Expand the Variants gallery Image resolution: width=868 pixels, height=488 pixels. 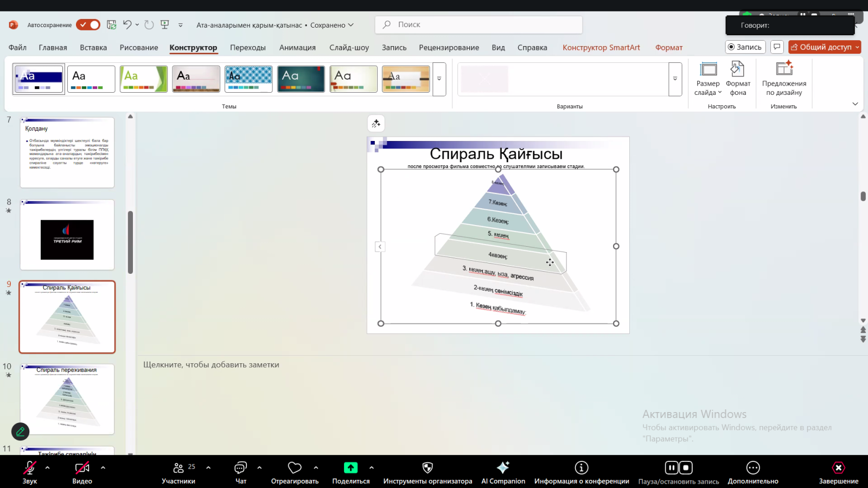pyautogui.click(x=675, y=79)
